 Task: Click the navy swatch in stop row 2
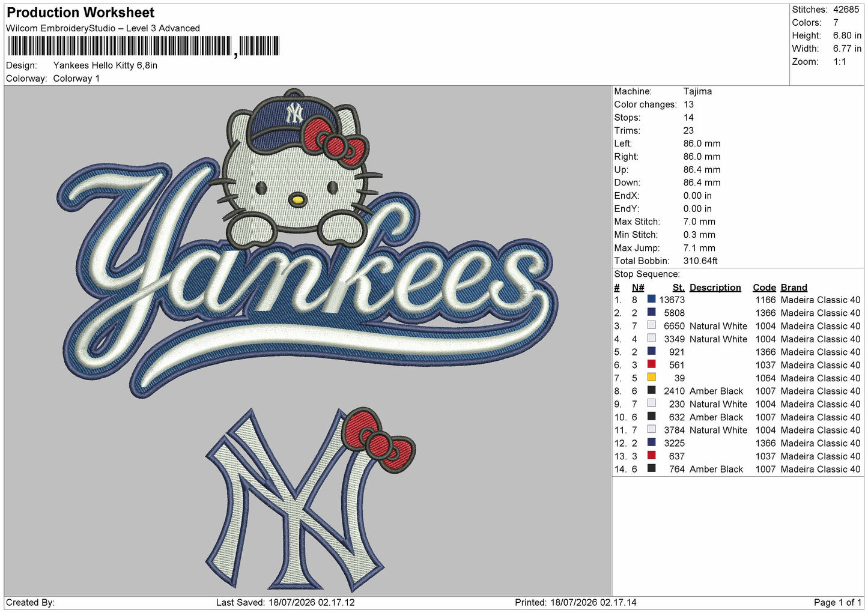tap(651, 312)
